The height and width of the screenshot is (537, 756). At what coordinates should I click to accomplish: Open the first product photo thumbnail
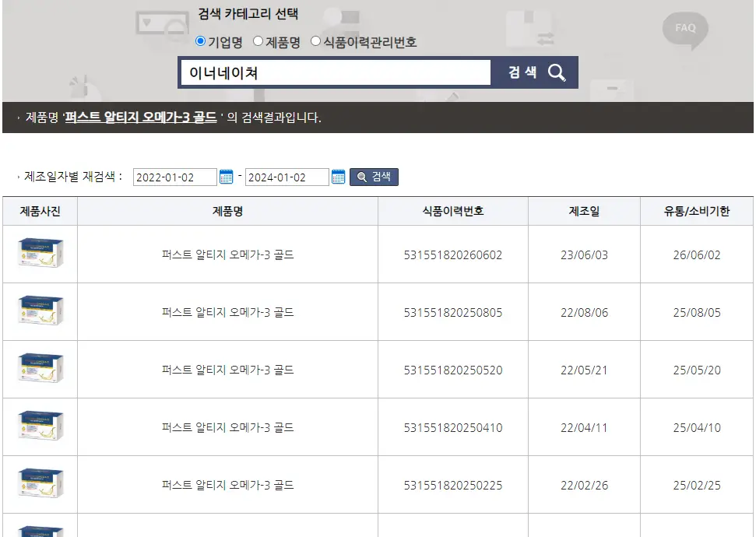click(40, 253)
